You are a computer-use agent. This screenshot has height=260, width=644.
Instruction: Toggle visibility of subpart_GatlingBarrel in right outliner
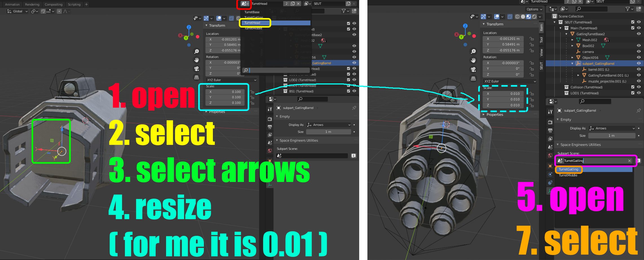point(639,63)
